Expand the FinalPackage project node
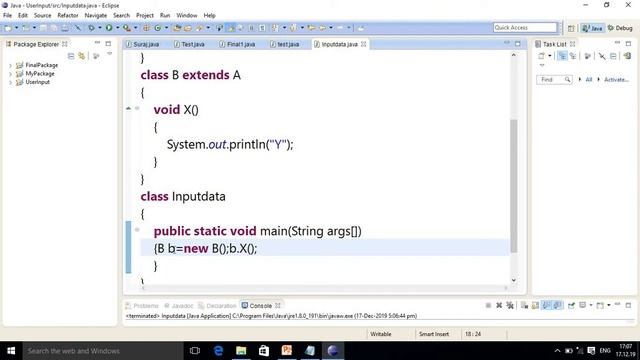This screenshot has height=360, width=640. (10, 65)
